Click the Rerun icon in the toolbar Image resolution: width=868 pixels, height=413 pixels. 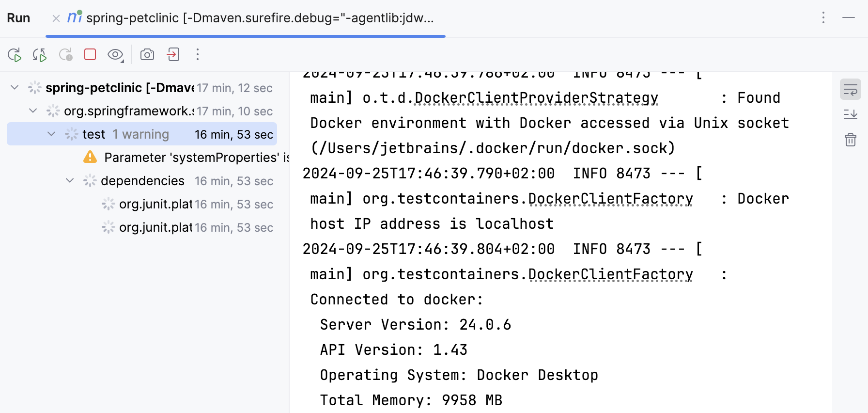15,55
